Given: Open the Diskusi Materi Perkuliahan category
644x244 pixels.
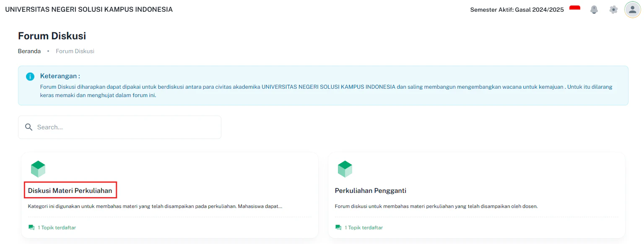Looking at the screenshot, I should click(70, 190).
